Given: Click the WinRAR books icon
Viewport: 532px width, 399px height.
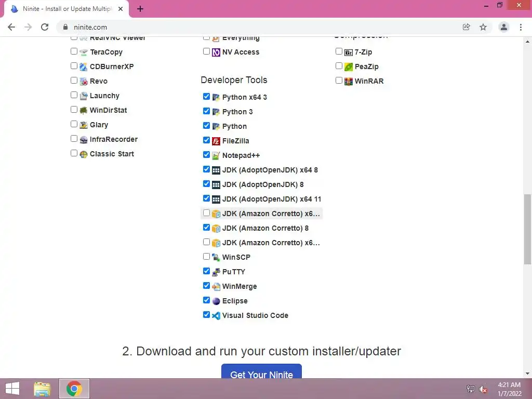Looking at the screenshot, I should (x=349, y=82).
